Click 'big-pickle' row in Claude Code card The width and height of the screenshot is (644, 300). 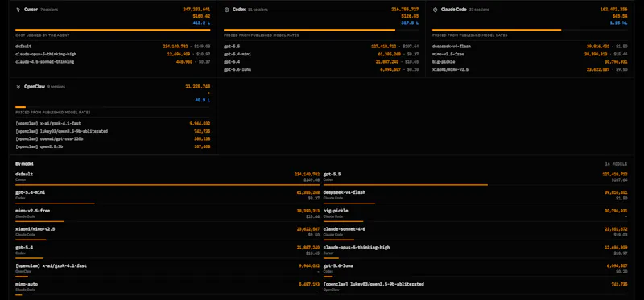coord(530,62)
